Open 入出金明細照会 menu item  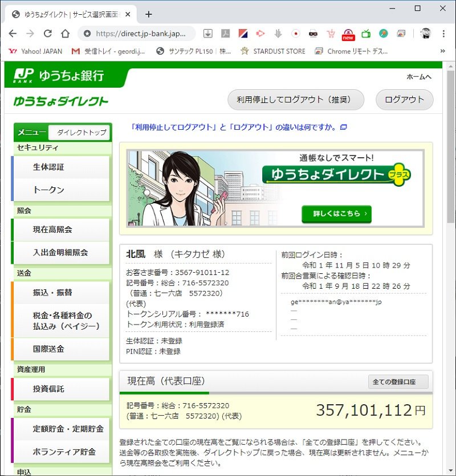(61, 253)
